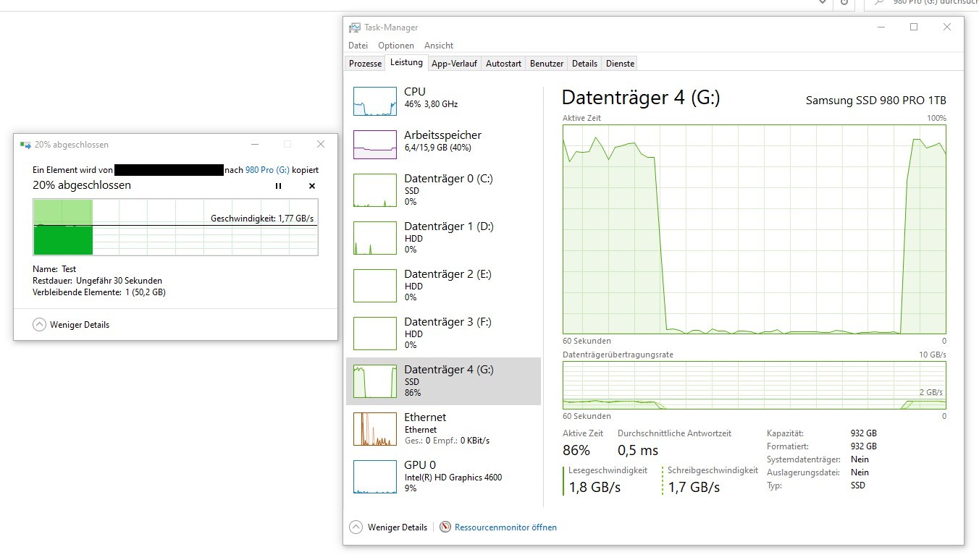This screenshot has width=979, height=560.
Task: Minimize the Task-Manager window
Action: 881,27
